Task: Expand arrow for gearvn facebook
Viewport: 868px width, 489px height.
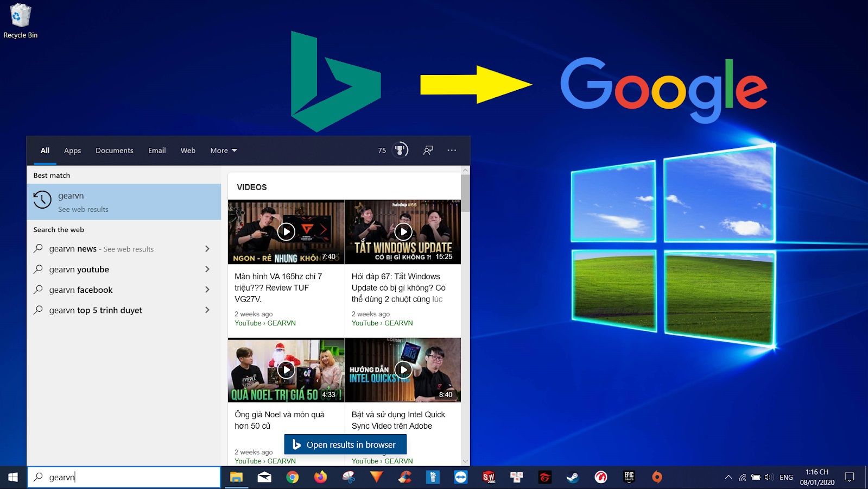Action: 207,290
